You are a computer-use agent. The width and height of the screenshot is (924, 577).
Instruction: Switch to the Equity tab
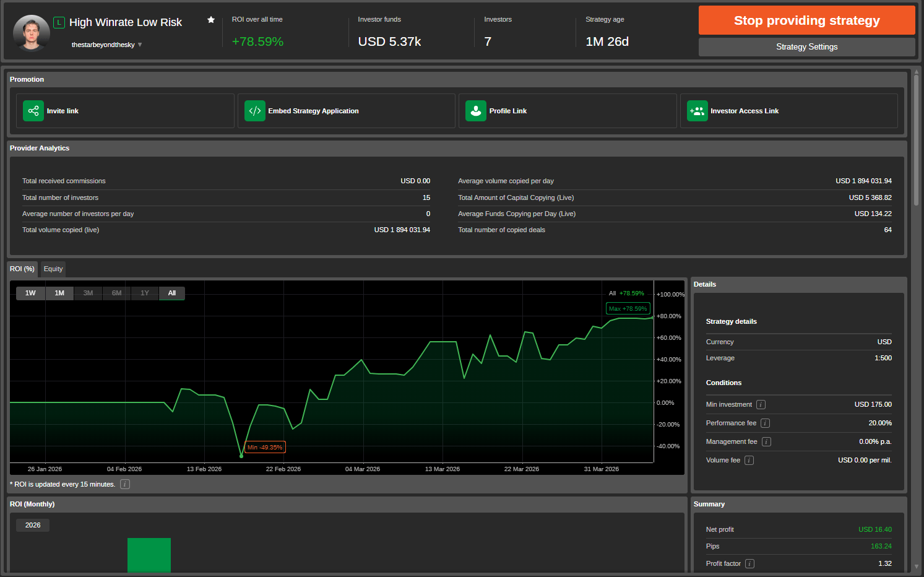53,269
